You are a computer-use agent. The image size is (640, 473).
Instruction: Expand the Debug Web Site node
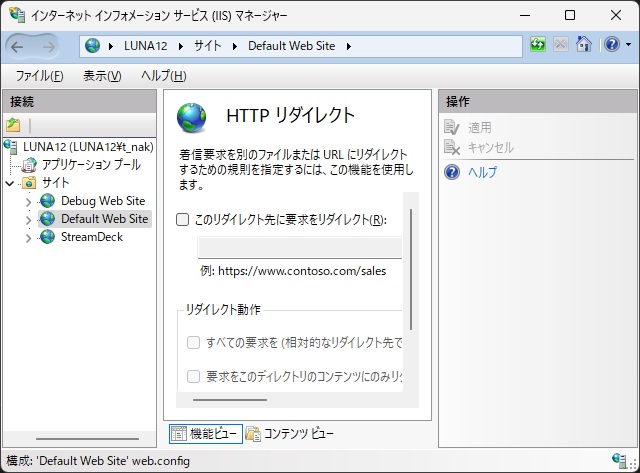tap(28, 202)
